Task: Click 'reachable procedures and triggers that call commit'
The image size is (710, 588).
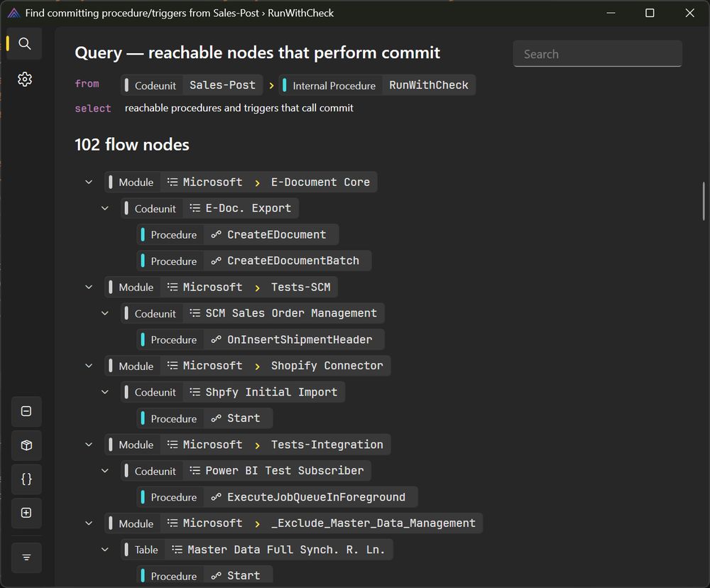Action: (x=239, y=108)
